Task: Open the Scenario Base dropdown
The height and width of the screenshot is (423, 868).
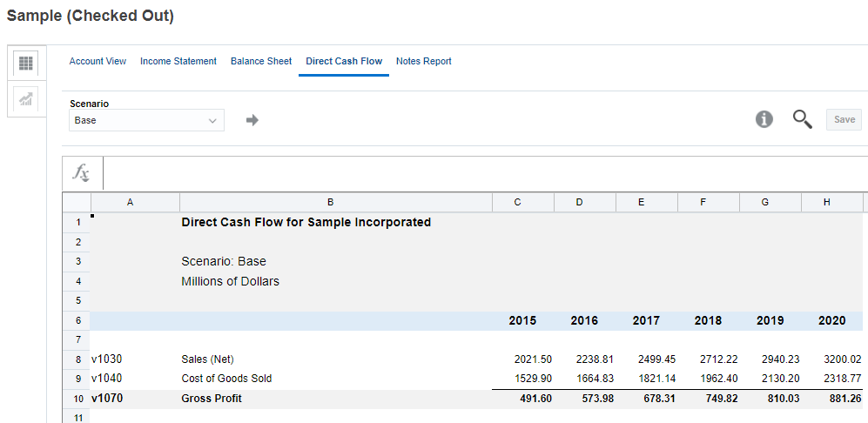Action: pyautogui.click(x=146, y=120)
